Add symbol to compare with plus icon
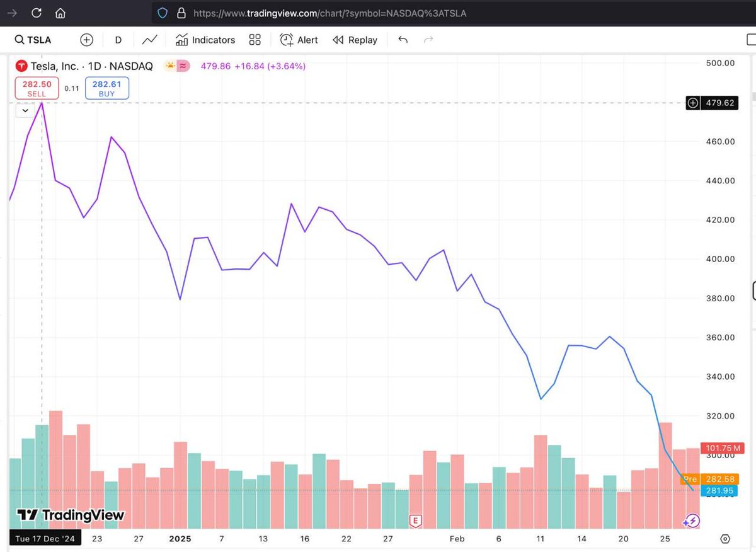Screen dimensions: 756x552 coord(86,40)
